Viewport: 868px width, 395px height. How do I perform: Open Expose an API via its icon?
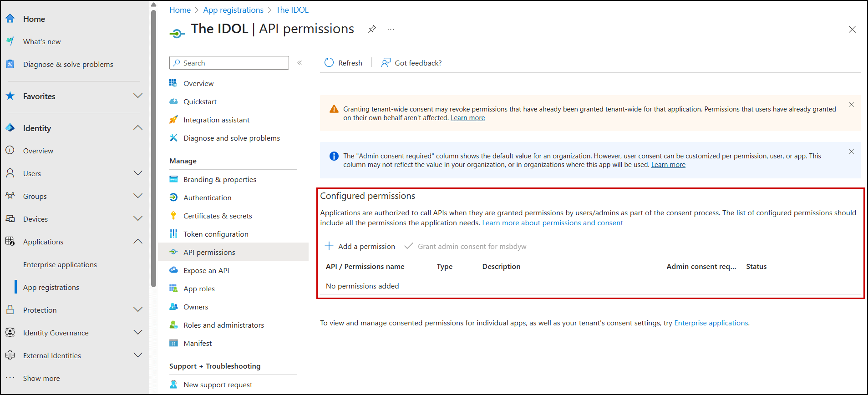173,270
